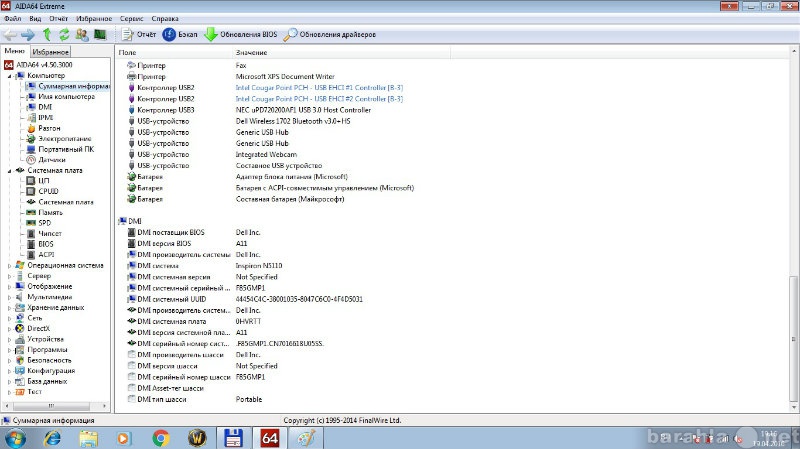Collapse the Системная плата tree node
This screenshot has width=800, height=449.
click(x=10, y=171)
